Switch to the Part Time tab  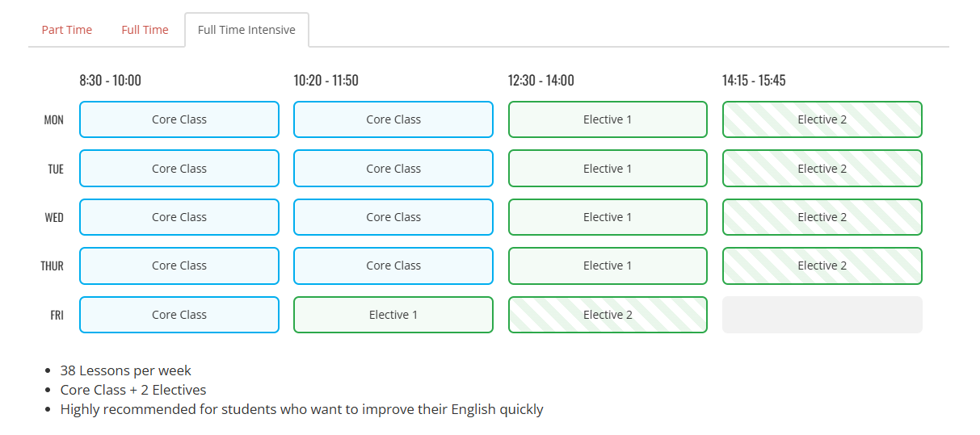(x=67, y=30)
